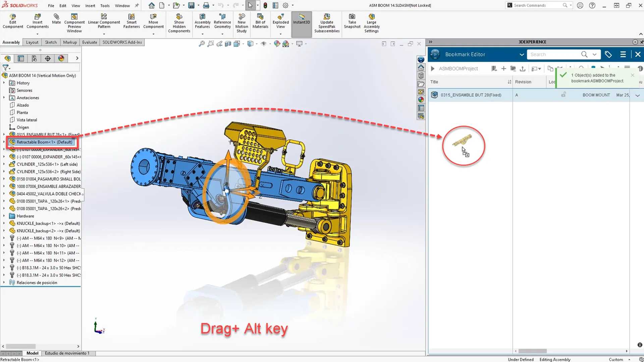Screen dimensions: 644x362
Task: Switch to the Evaluate tab
Action: (90, 42)
